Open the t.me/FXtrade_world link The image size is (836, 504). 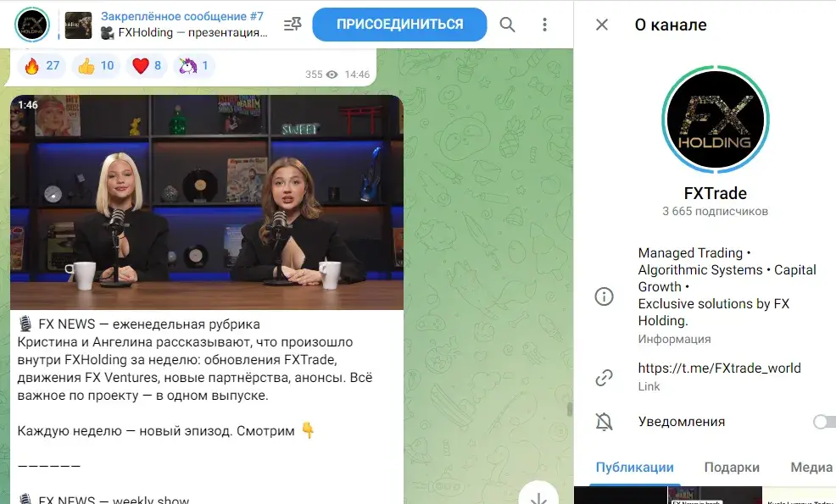point(719,368)
